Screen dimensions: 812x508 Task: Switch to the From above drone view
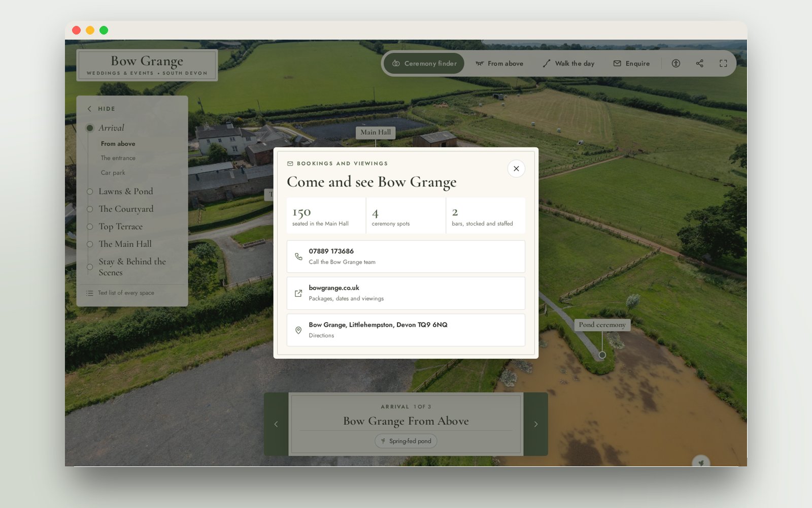point(499,63)
